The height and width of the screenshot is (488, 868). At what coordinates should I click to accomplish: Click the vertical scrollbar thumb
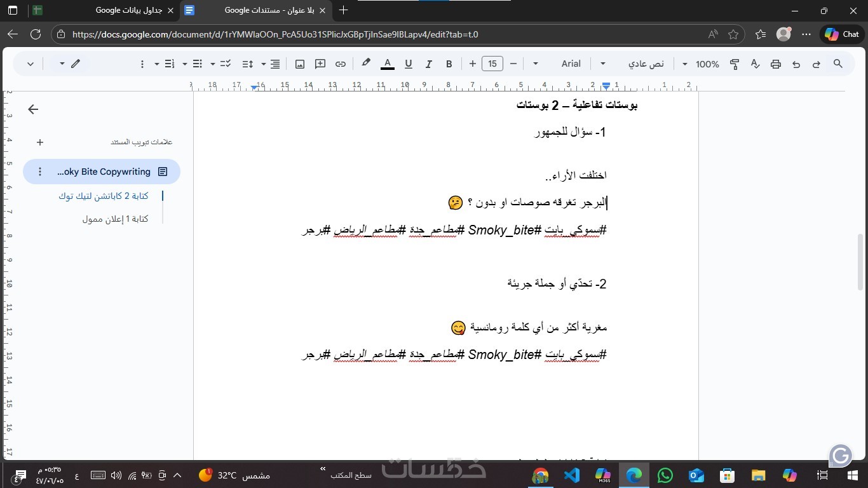click(862, 262)
